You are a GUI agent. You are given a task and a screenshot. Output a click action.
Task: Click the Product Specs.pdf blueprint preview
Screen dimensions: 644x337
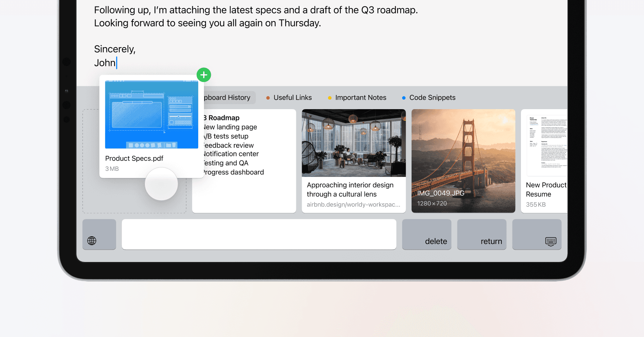click(151, 115)
